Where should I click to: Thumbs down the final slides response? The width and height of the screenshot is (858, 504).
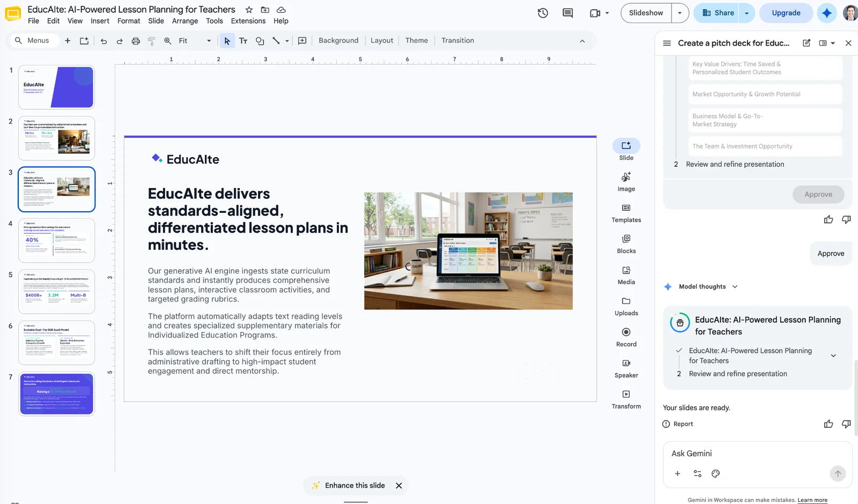[846, 424]
